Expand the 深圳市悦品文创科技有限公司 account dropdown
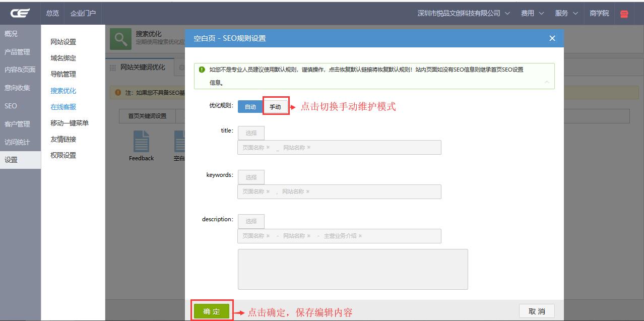The height and width of the screenshot is (321, 644). click(464, 13)
